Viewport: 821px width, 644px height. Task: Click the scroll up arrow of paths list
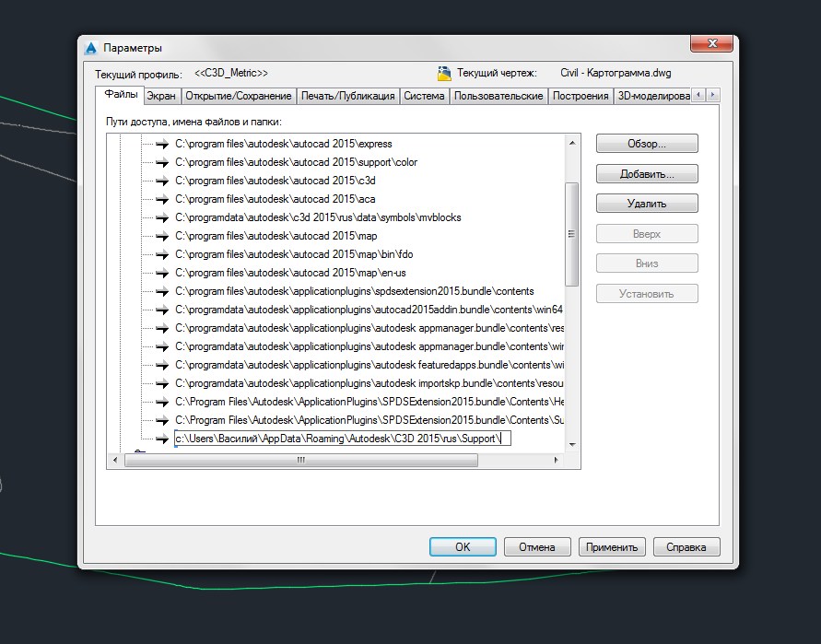pyautogui.click(x=572, y=143)
